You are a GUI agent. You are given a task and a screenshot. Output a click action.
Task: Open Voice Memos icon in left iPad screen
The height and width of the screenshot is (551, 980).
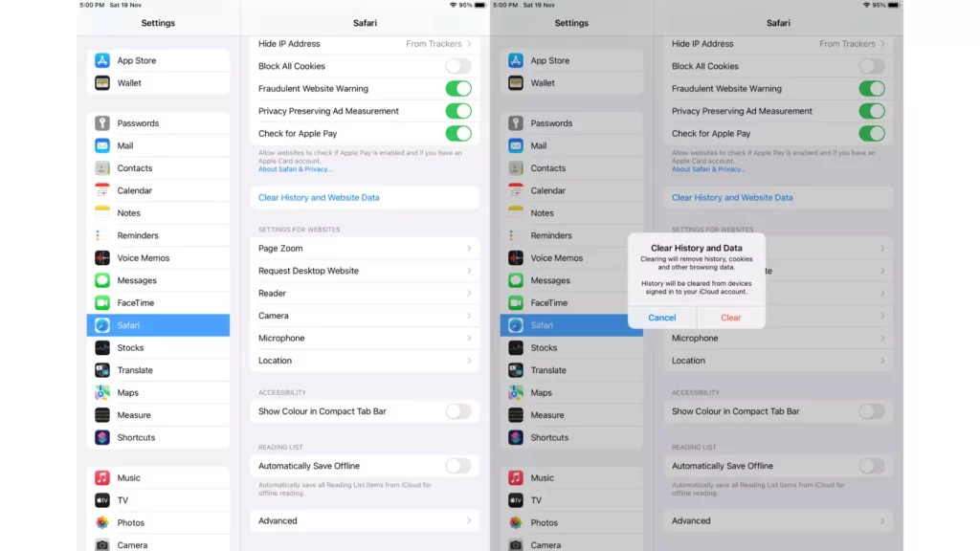click(101, 258)
